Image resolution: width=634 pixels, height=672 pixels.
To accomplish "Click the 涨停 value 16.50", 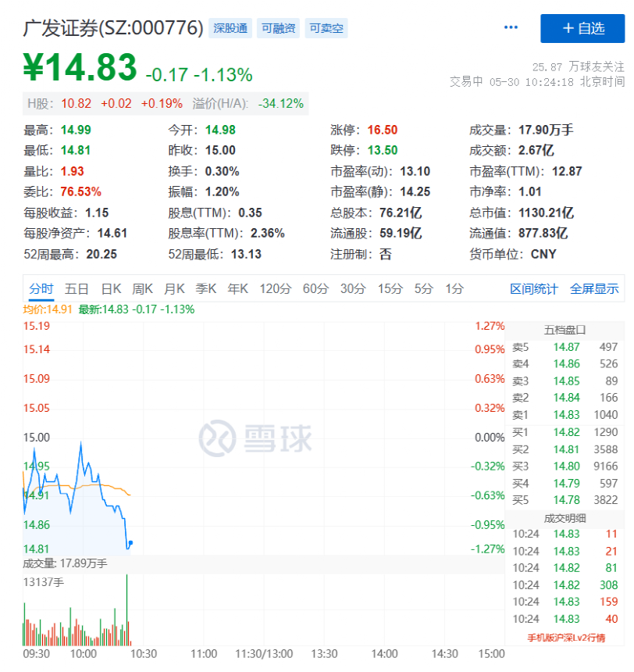I will (x=383, y=130).
